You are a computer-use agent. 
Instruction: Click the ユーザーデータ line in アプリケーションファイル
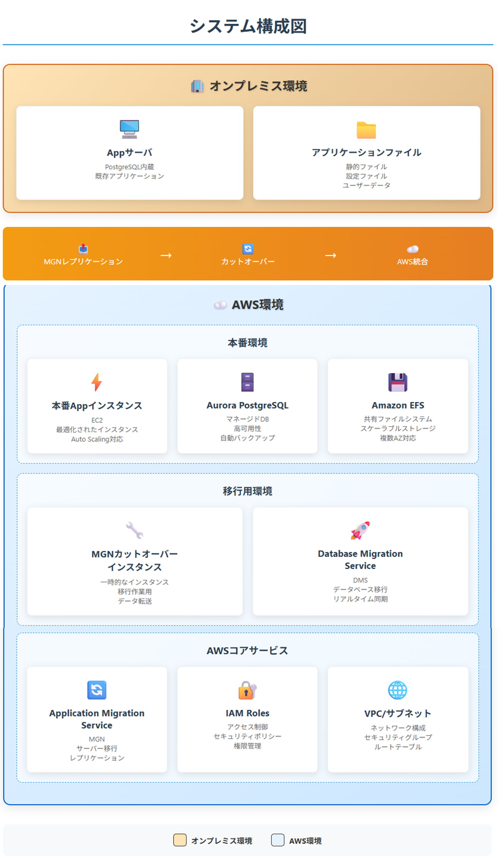(367, 186)
